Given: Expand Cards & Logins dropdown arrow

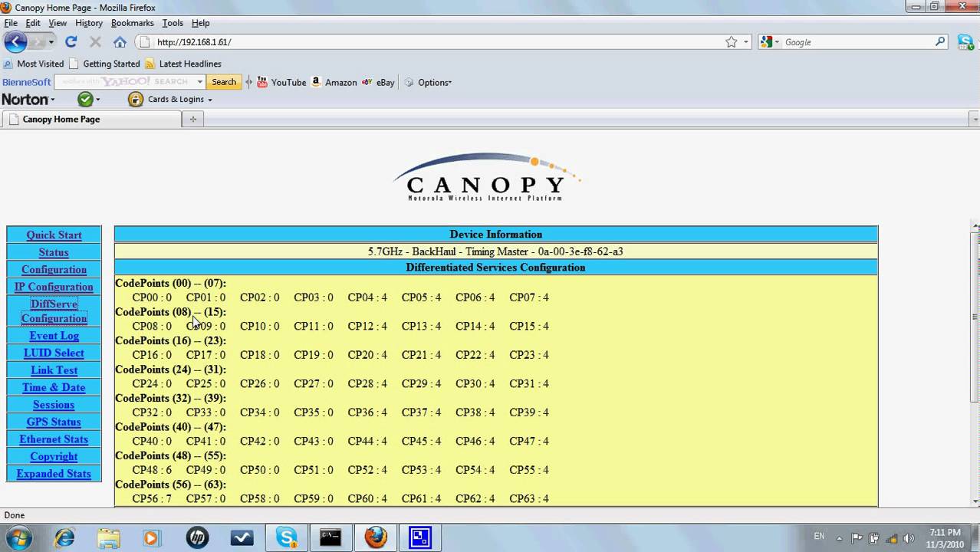Looking at the screenshot, I should 209,100.
